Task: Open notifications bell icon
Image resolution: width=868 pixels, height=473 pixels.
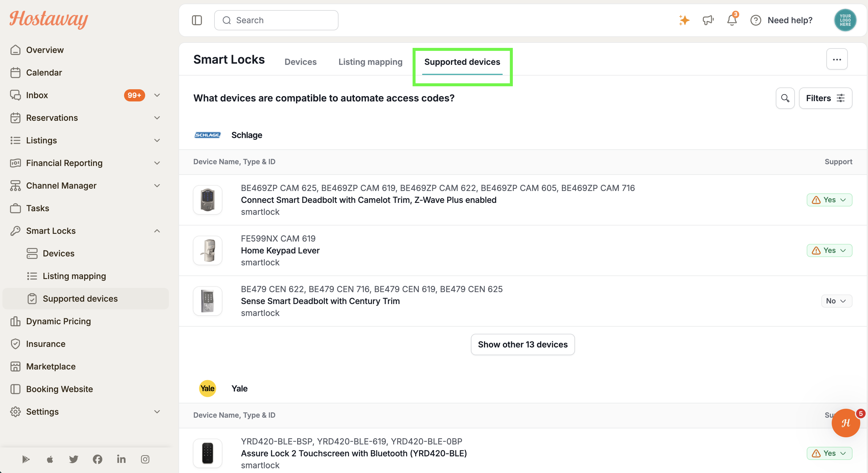Action: point(732,20)
